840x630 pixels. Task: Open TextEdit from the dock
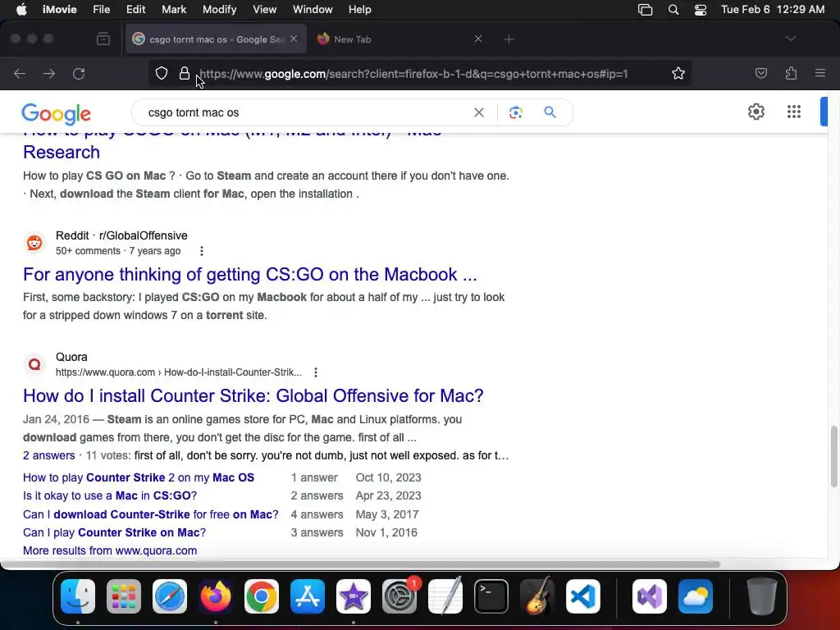click(445, 596)
